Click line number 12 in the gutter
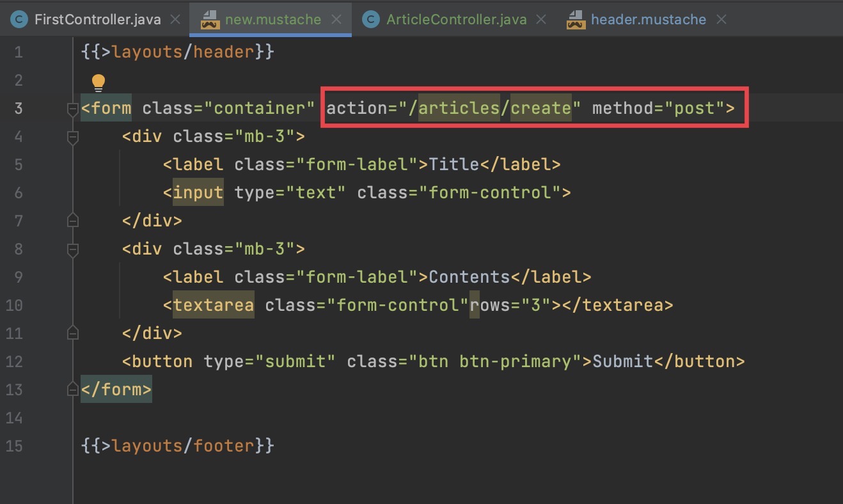Viewport: 843px width, 504px height. click(x=14, y=361)
